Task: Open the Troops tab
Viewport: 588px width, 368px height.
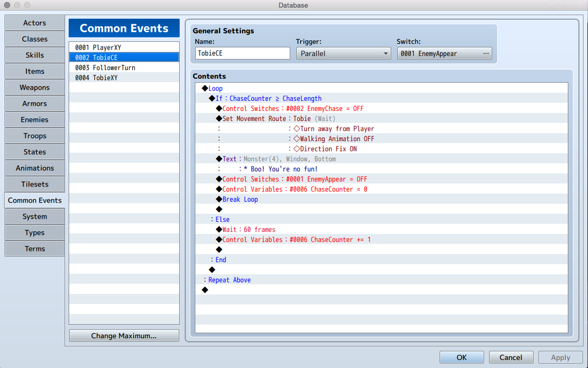Action: tap(34, 136)
